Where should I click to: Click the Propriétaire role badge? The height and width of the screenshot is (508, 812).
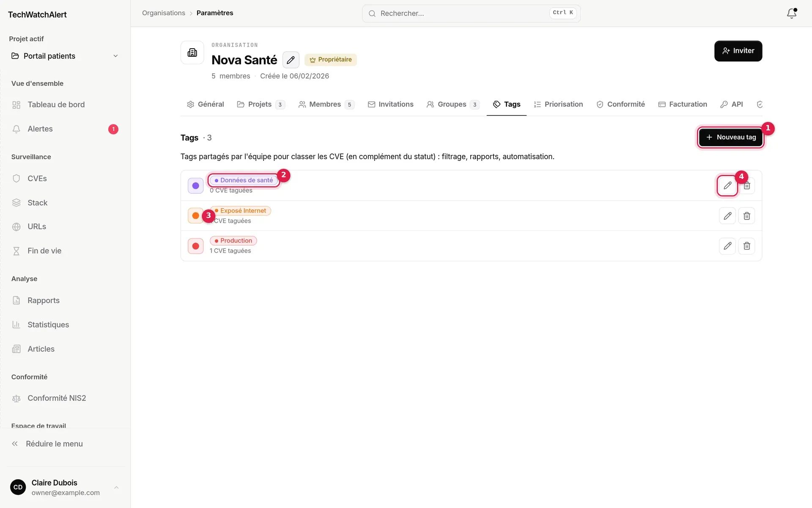click(x=331, y=60)
